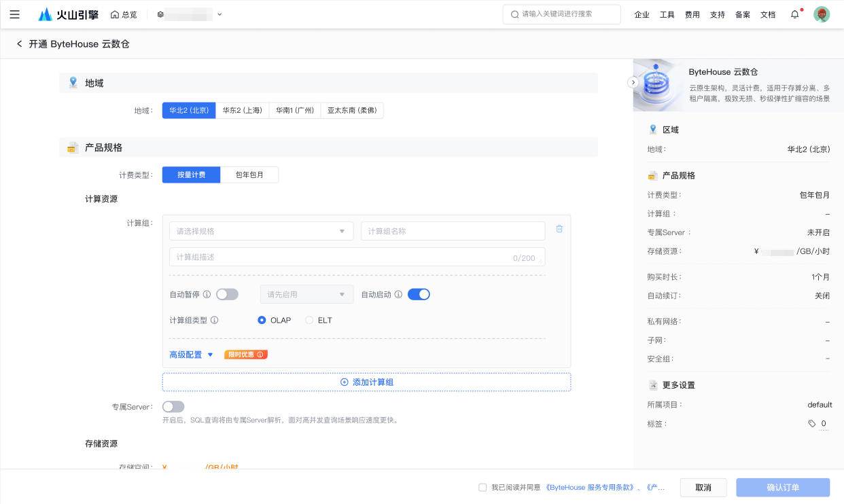Screen dimensions: 844x504
Task: Expand 高级配置 advanced settings
Action: [192, 355]
